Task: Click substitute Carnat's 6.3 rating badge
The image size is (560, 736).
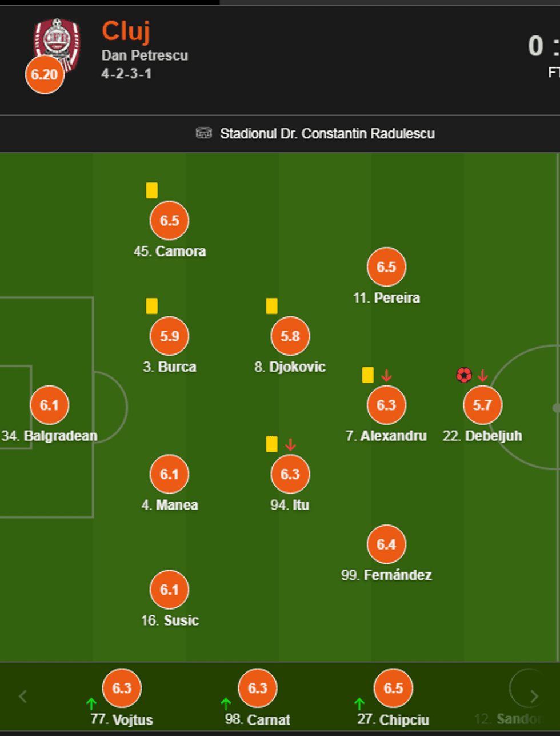Action: (257, 688)
